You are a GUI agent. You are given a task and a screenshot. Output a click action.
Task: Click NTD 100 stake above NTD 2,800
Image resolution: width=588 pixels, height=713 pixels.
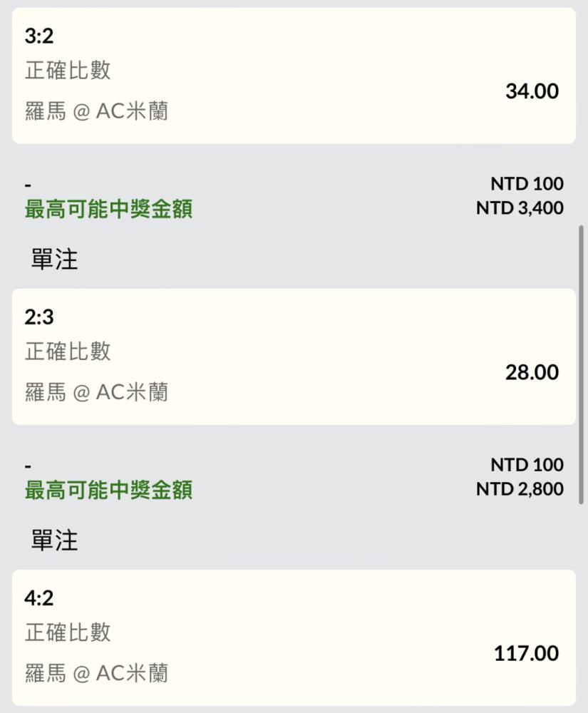(x=527, y=465)
